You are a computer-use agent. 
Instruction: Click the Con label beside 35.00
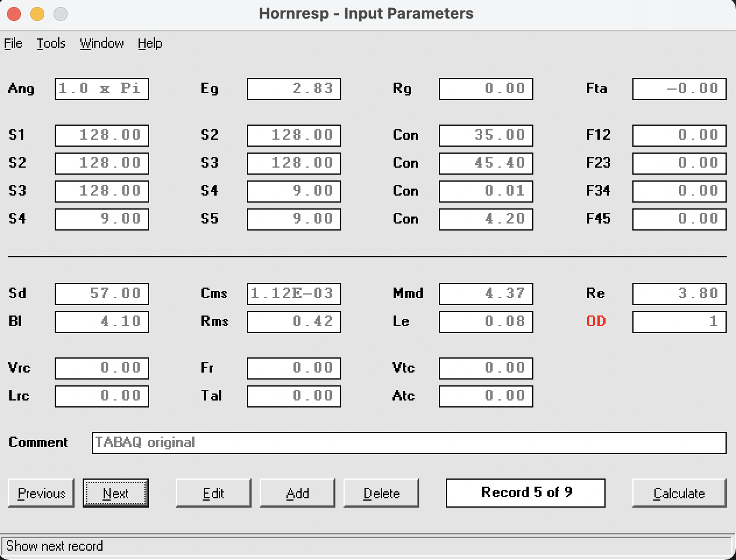[x=406, y=135]
